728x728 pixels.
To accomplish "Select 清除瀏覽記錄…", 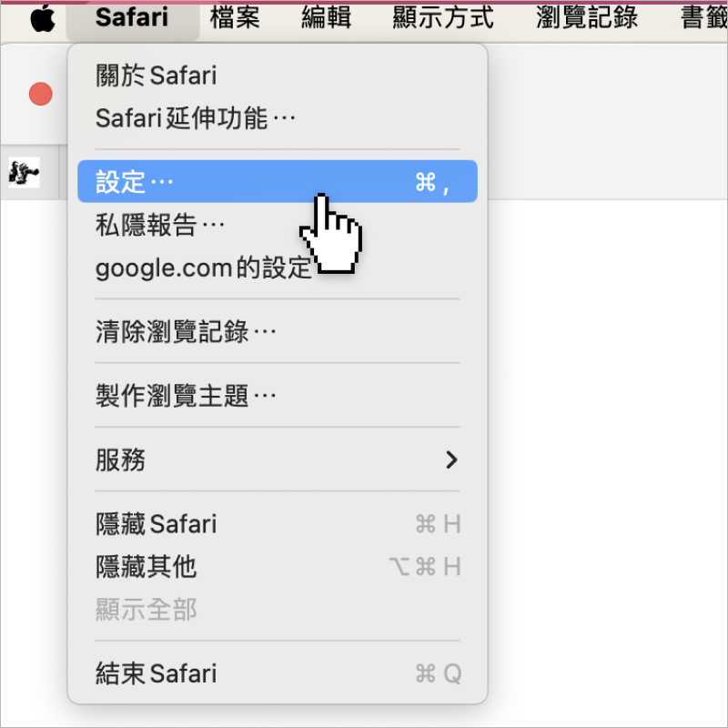I will [278, 331].
